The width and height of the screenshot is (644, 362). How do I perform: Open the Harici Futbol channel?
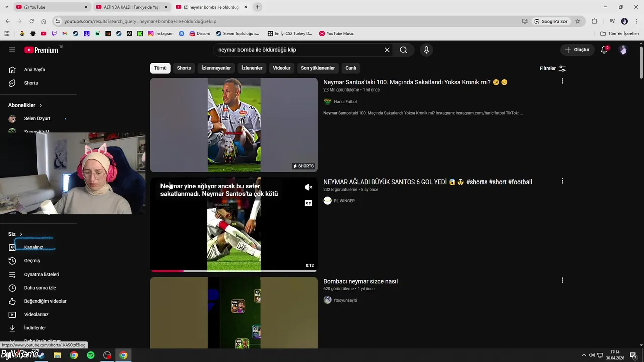345,102
